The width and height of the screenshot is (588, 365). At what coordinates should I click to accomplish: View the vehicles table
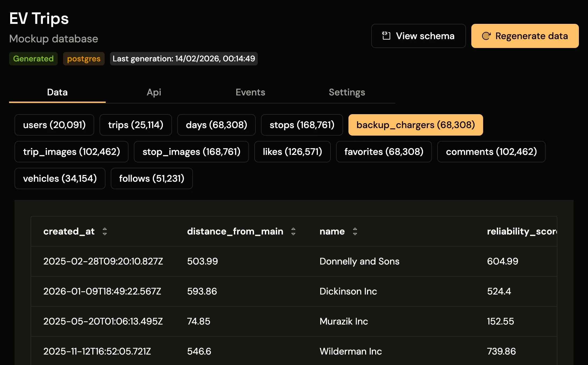(60, 178)
